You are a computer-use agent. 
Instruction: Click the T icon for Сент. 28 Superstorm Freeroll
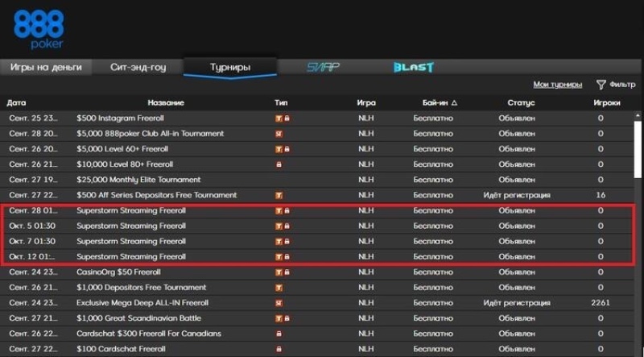(x=279, y=211)
